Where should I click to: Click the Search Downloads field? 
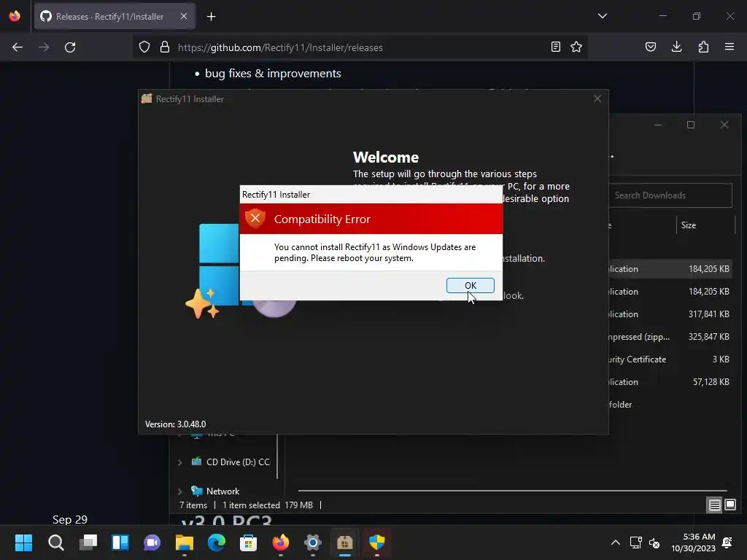pyautogui.click(x=670, y=195)
